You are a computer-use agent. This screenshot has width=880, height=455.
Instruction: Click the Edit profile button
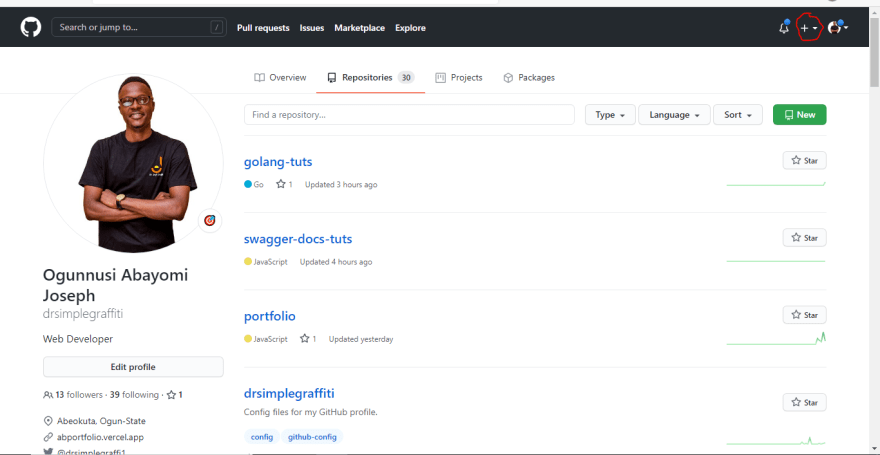pos(133,367)
